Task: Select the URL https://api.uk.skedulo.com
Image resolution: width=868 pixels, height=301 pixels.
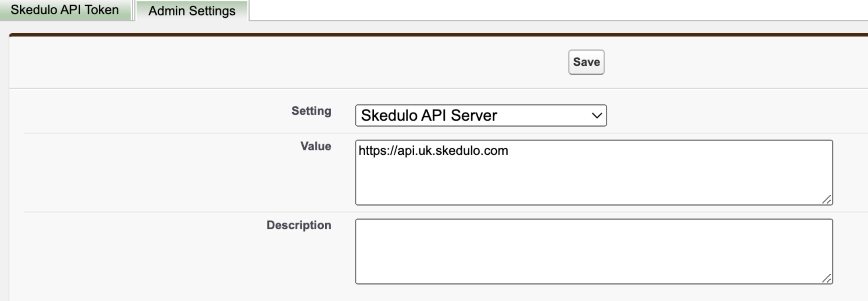Action: [433, 151]
